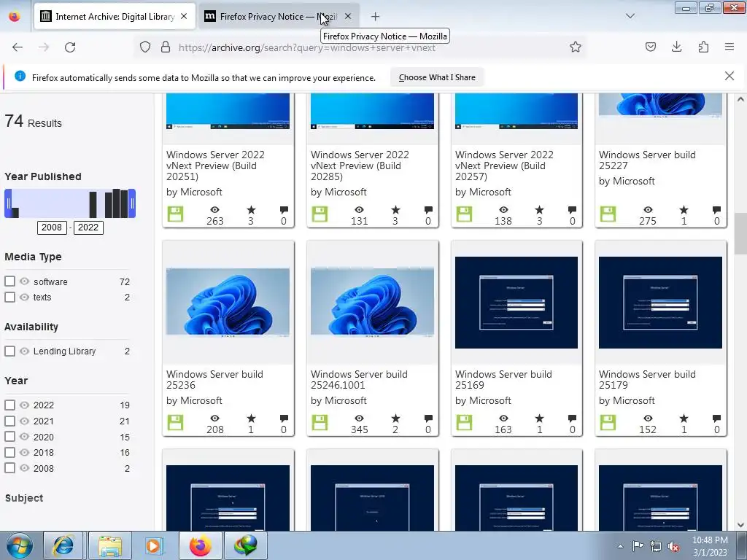
Task: Check the 2018 year filter
Action: (9, 452)
